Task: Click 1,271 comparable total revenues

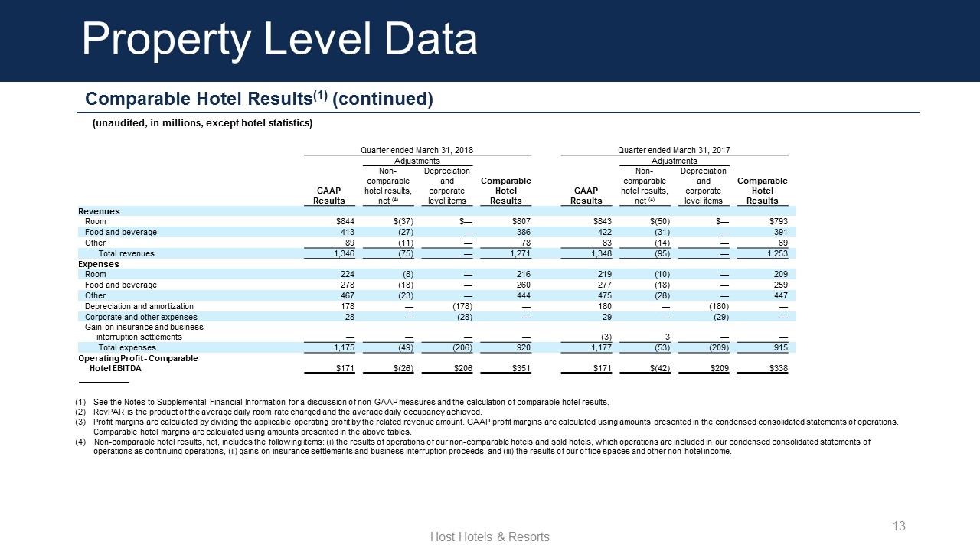Action: [x=519, y=253]
